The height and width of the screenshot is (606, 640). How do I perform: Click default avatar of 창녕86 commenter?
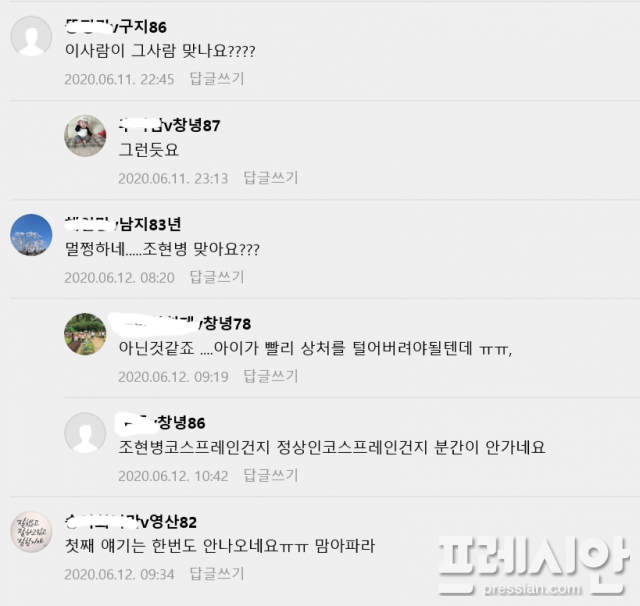coord(85,433)
